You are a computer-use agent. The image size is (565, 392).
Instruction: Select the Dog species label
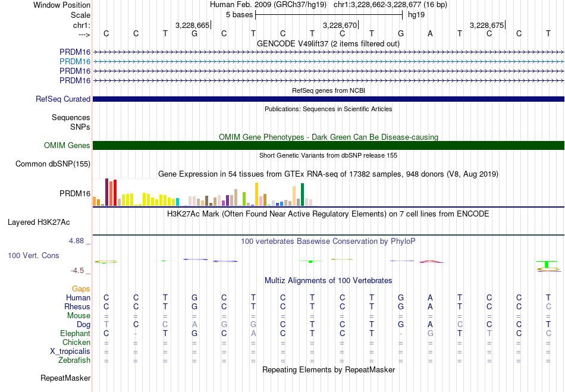coord(84,325)
